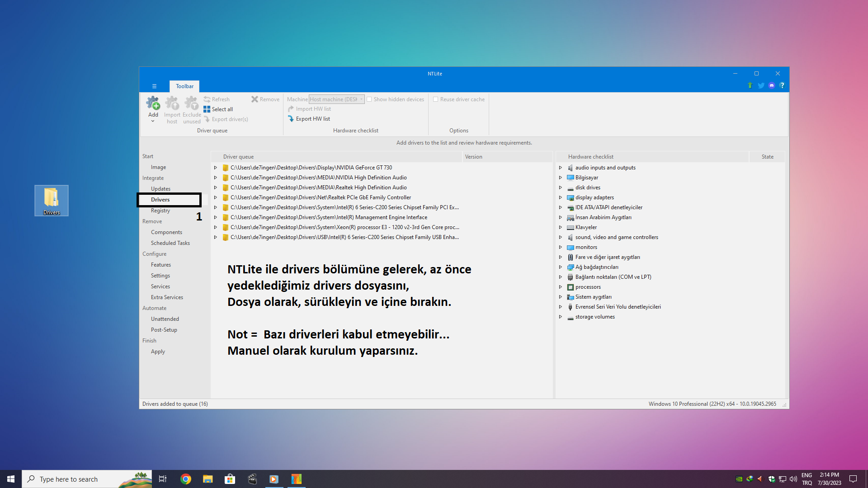This screenshot has width=868, height=488.
Task: Open the Discord icon in title bar
Action: (772, 85)
